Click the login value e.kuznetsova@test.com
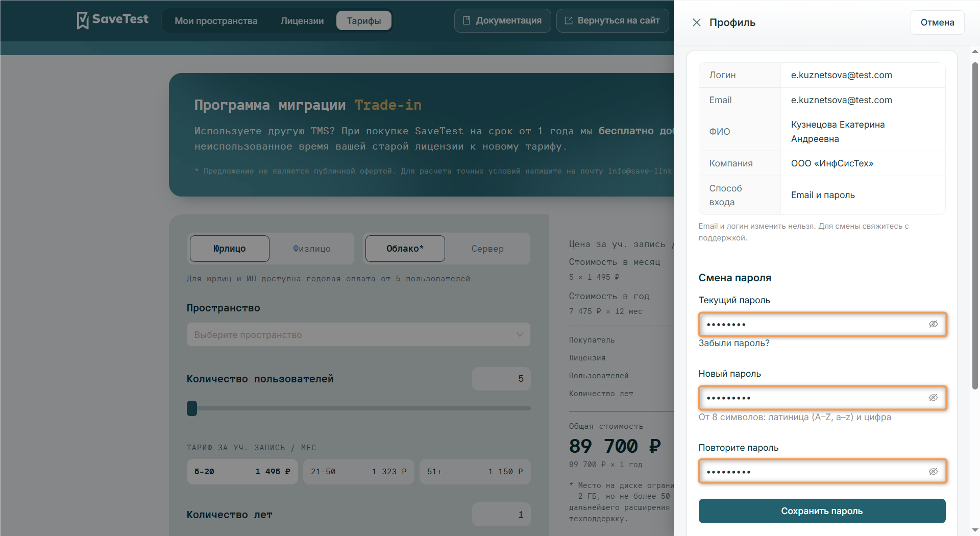This screenshot has width=980, height=536. [x=842, y=75]
